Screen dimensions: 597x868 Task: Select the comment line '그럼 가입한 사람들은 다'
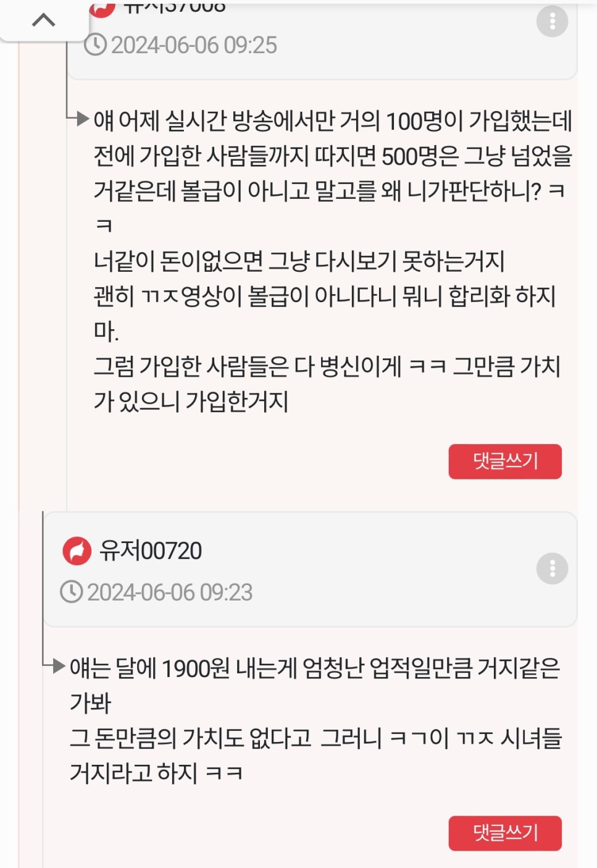[327, 367]
